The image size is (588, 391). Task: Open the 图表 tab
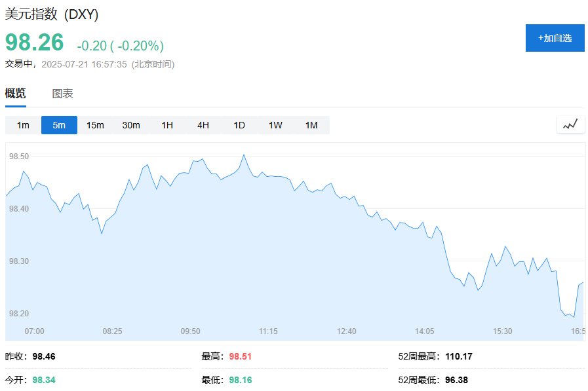pyautogui.click(x=63, y=94)
